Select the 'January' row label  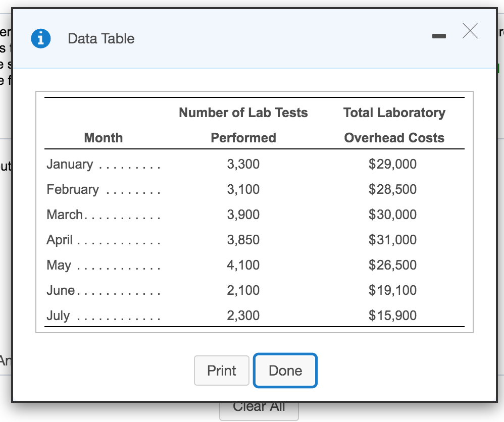coord(70,164)
